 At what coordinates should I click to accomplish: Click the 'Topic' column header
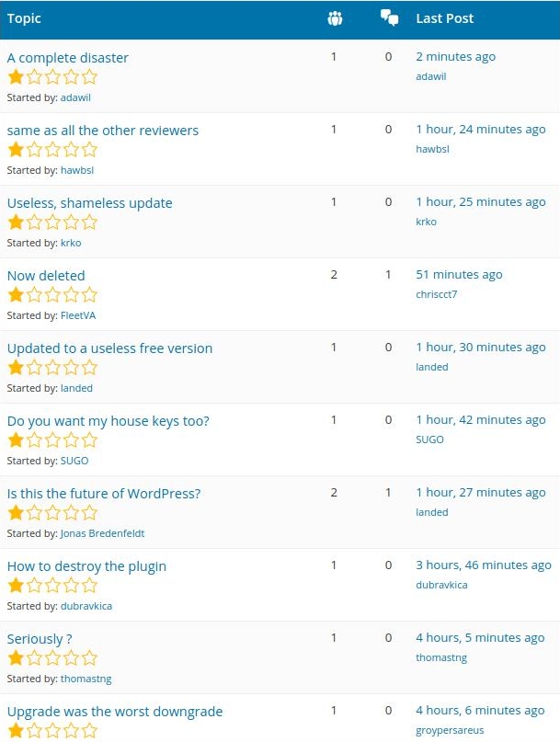point(24,18)
